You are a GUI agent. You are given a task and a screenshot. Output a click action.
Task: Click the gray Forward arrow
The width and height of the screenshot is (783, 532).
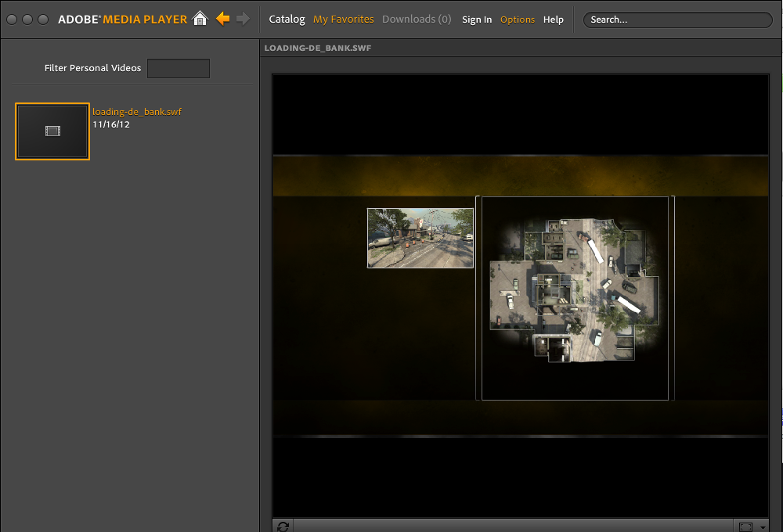tap(244, 19)
